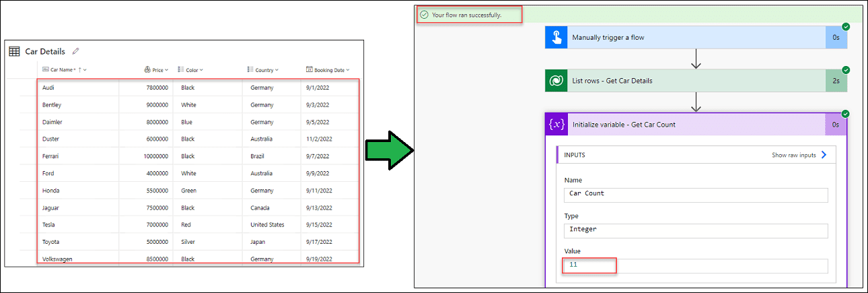868x293 pixels.
Task: Click the Name field containing Car Count
Action: pos(696,194)
